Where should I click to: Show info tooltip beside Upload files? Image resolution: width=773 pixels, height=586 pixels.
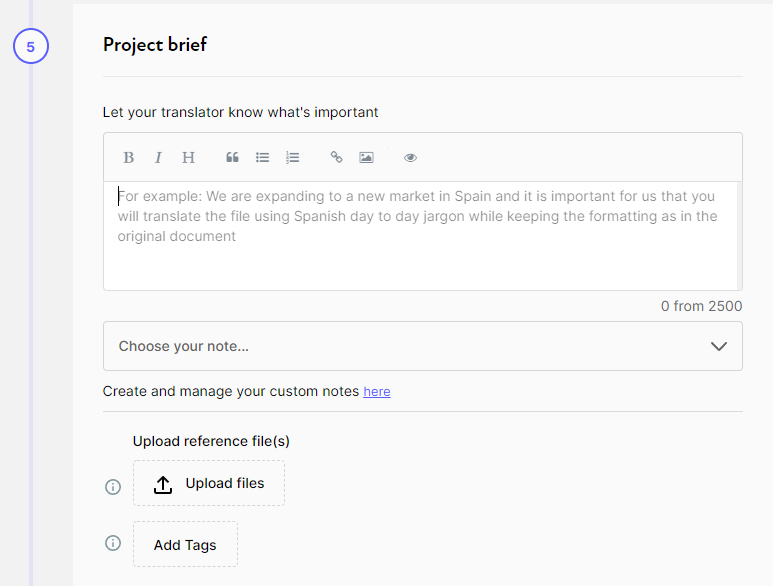pos(113,487)
